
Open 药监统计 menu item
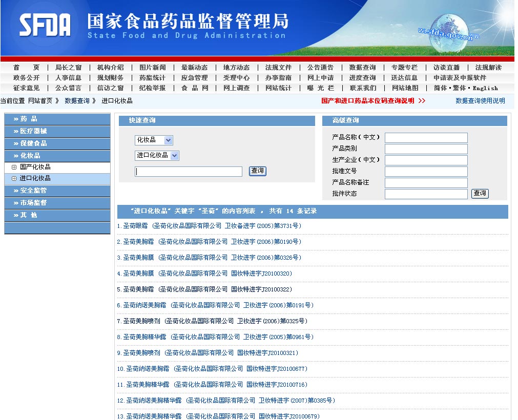pos(152,78)
